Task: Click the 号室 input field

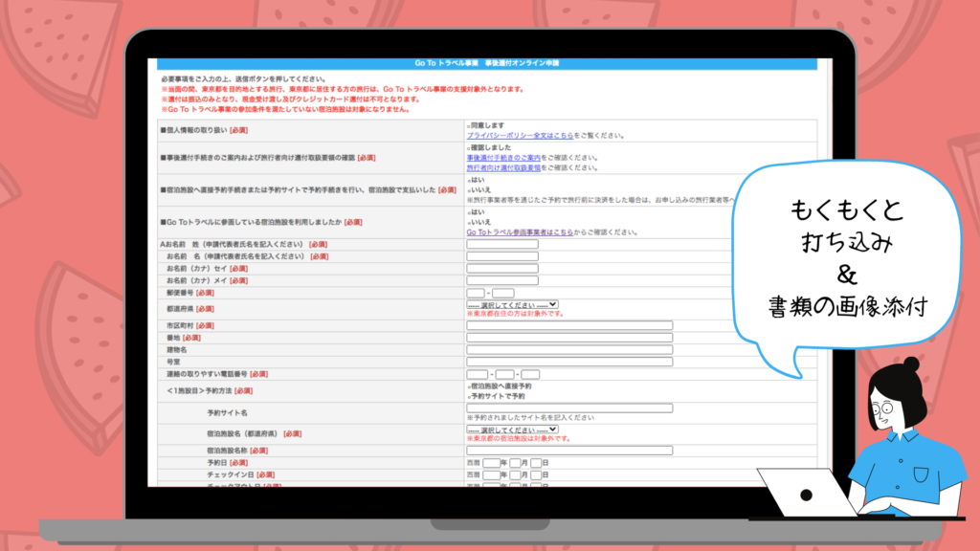Action: (x=569, y=362)
